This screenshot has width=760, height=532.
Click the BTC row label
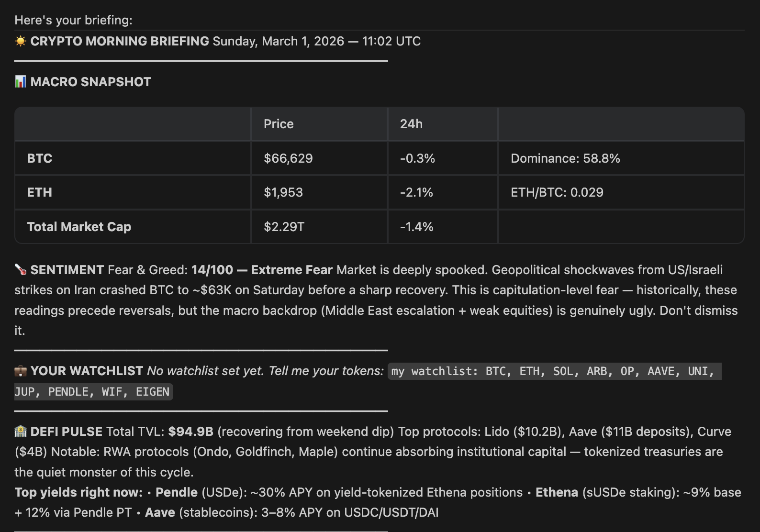[40, 158]
